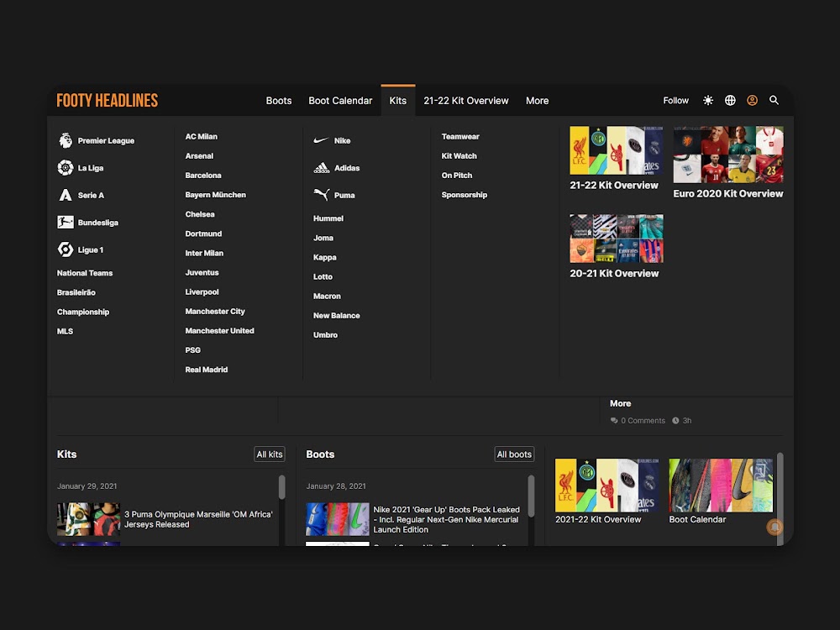Open search with the magnifier icon
Image resolution: width=840 pixels, height=630 pixels.
[774, 100]
